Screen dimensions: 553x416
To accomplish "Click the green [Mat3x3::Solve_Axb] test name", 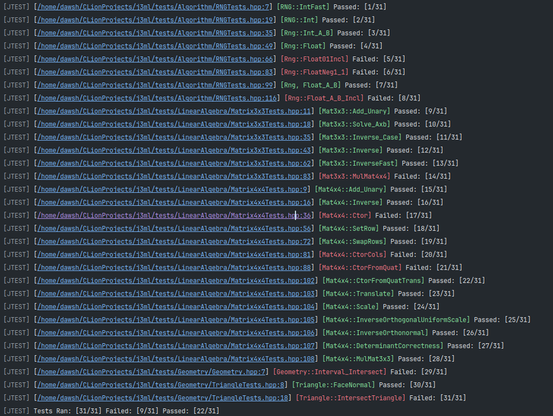I will click(x=354, y=124).
